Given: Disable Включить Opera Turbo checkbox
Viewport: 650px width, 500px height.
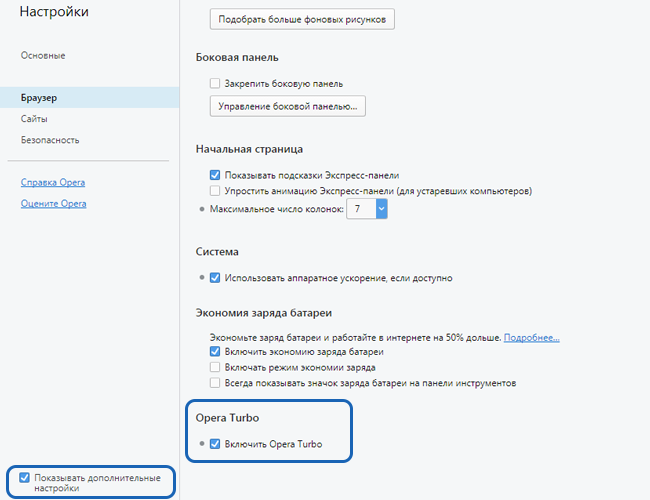Looking at the screenshot, I should [215, 444].
